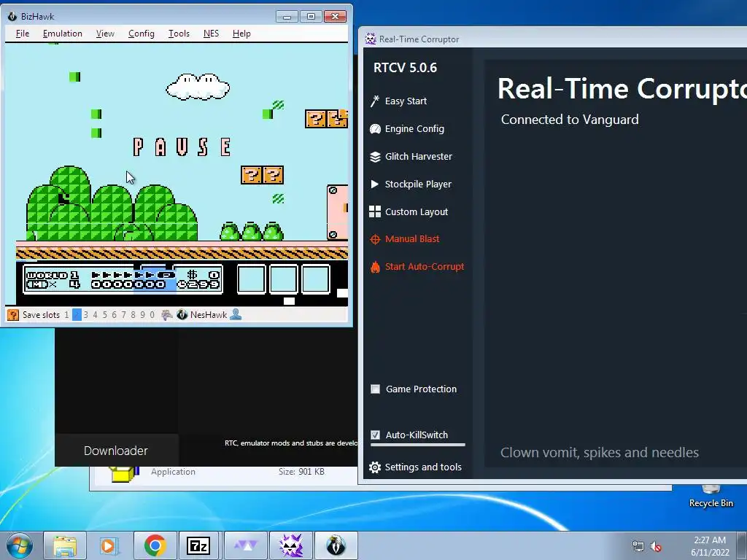The height and width of the screenshot is (560, 747).
Task: Click Start Auto-Corrupt
Action: (x=425, y=267)
